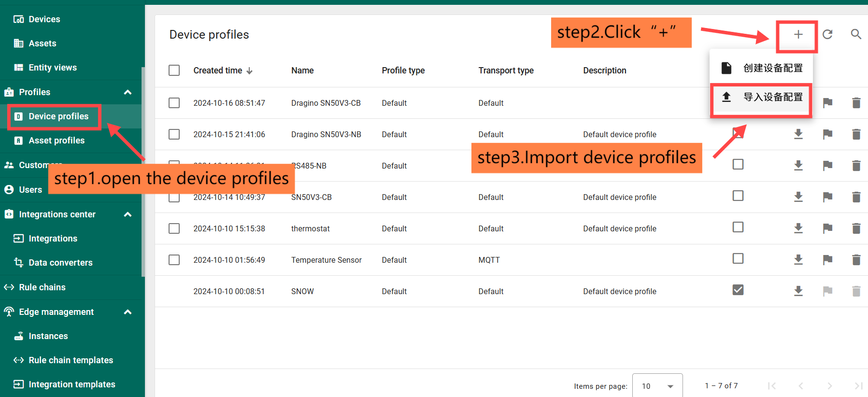Viewport: 868px width, 397px height.
Task: Delete the Dragino SN50V3-CB profile
Action: pyautogui.click(x=856, y=103)
